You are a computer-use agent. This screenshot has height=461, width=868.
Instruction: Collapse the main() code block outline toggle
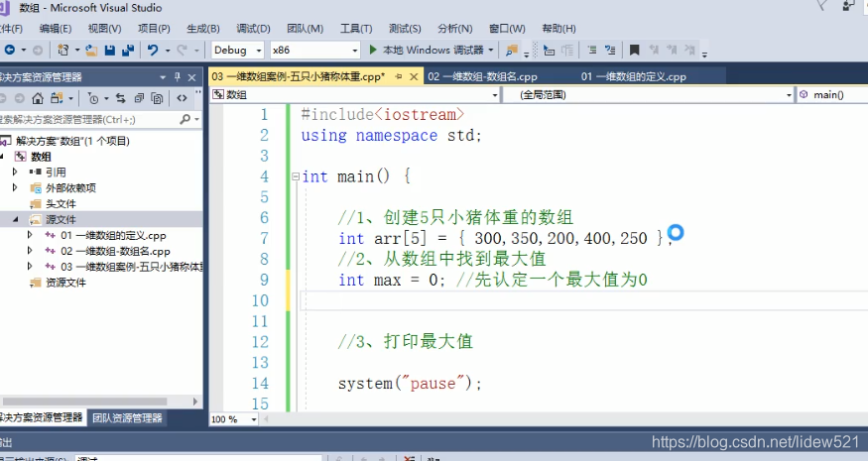pyautogui.click(x=297, y=177)
